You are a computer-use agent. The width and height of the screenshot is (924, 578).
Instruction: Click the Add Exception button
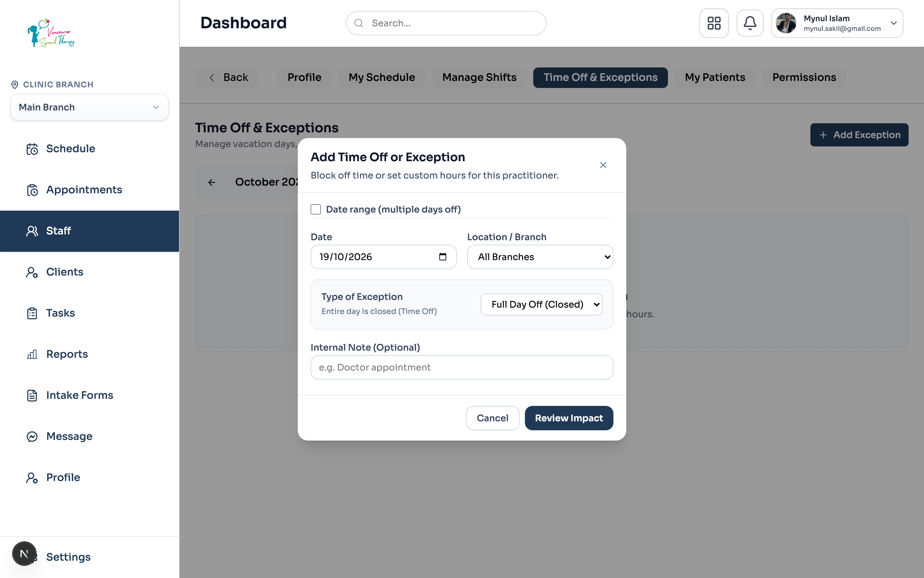click(859, 135)
